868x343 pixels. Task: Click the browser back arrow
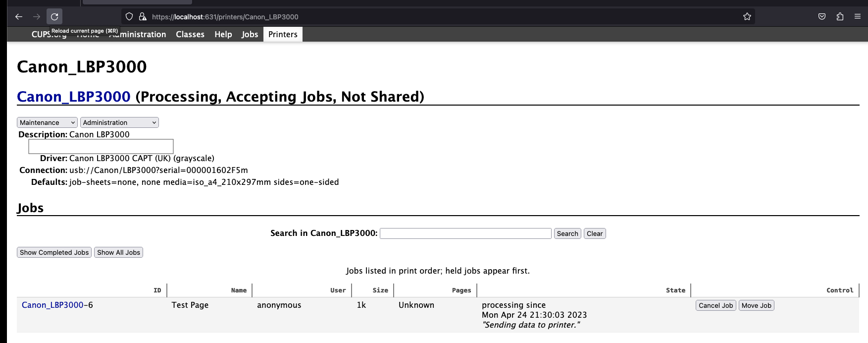tap(19, 17)
